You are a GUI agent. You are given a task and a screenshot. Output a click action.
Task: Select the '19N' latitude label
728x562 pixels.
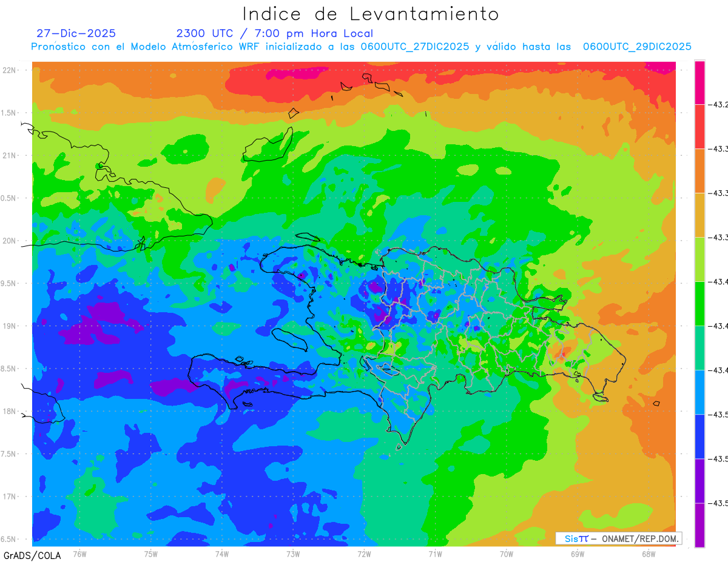pos(10,326)
